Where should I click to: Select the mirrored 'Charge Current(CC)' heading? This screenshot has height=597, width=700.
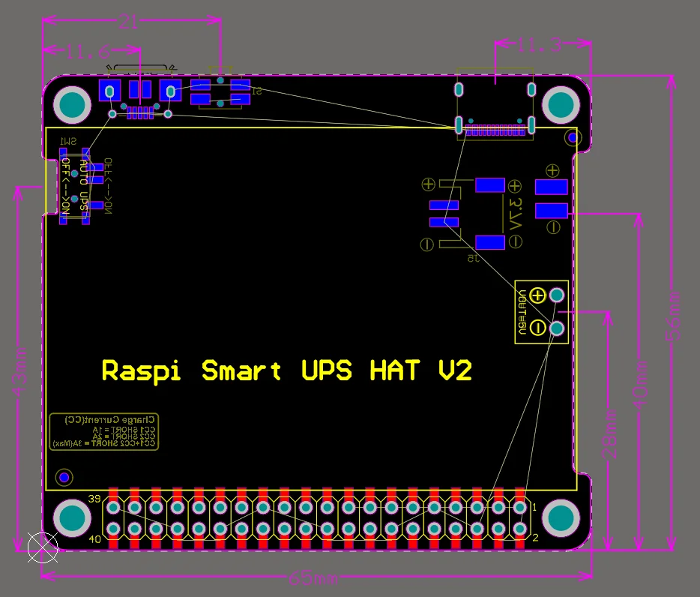[x=110, y=420]
